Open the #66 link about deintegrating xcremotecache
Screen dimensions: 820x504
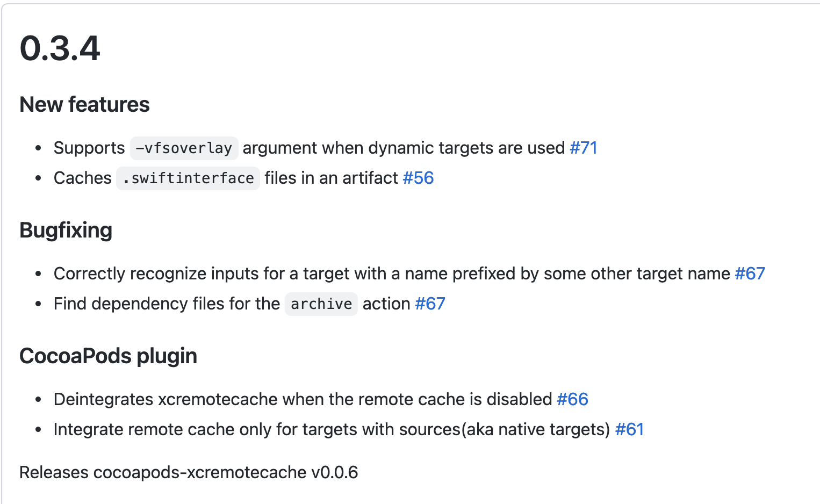click(x=572, y=399)
